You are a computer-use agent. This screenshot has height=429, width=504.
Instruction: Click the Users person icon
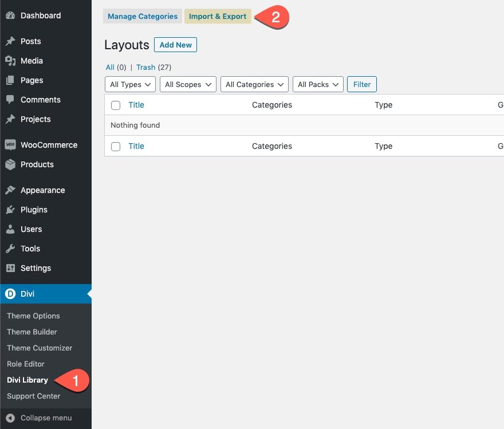click(10, 229)
